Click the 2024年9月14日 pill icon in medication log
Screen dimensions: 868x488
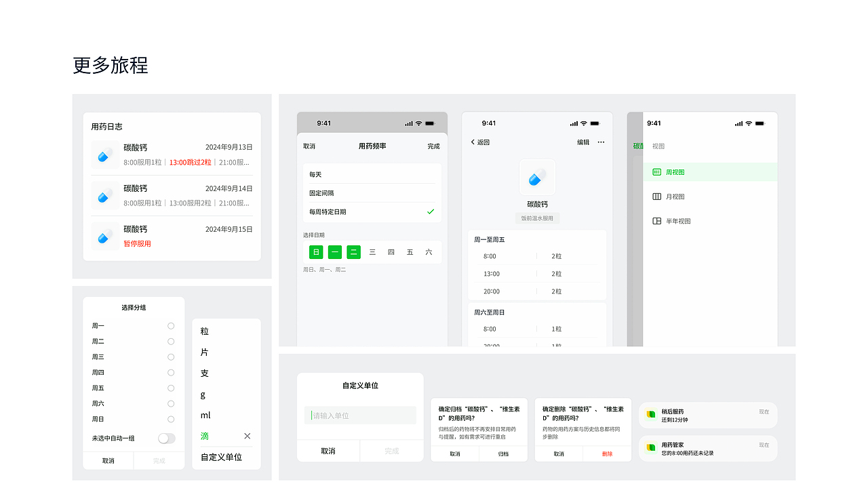click(x=104, y=196)
